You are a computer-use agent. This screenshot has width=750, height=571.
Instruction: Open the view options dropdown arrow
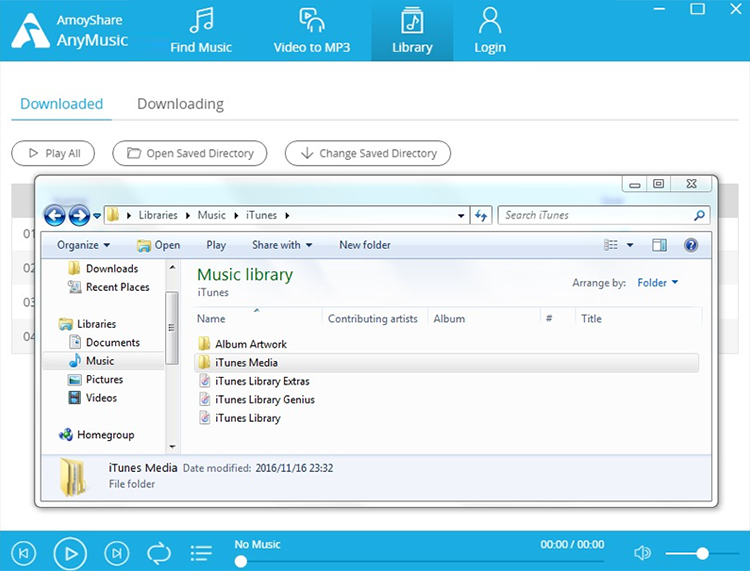(630, 245)
